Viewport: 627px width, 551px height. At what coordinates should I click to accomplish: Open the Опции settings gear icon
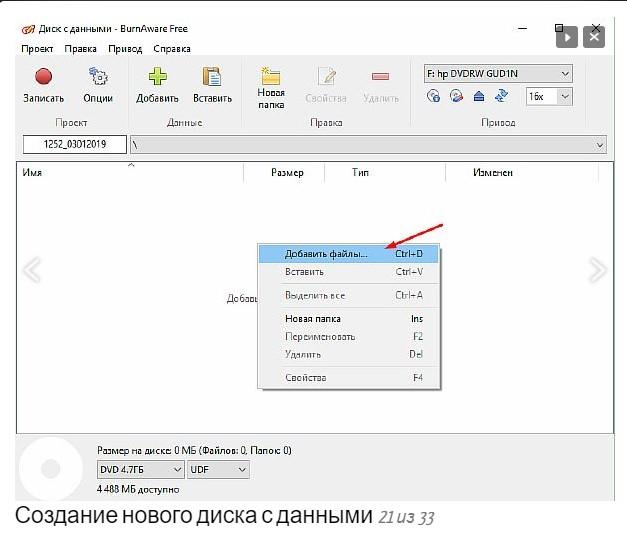pyautogui.click(x=98, y=76)
